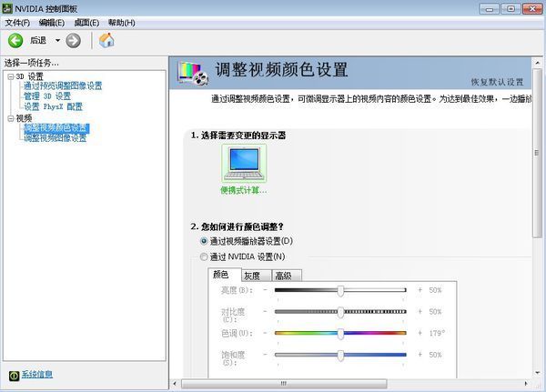This screenshot has width=546, height=392.
Task: Click the plus sign beside 饱和度 slider
Action: (x=420, y=355)
